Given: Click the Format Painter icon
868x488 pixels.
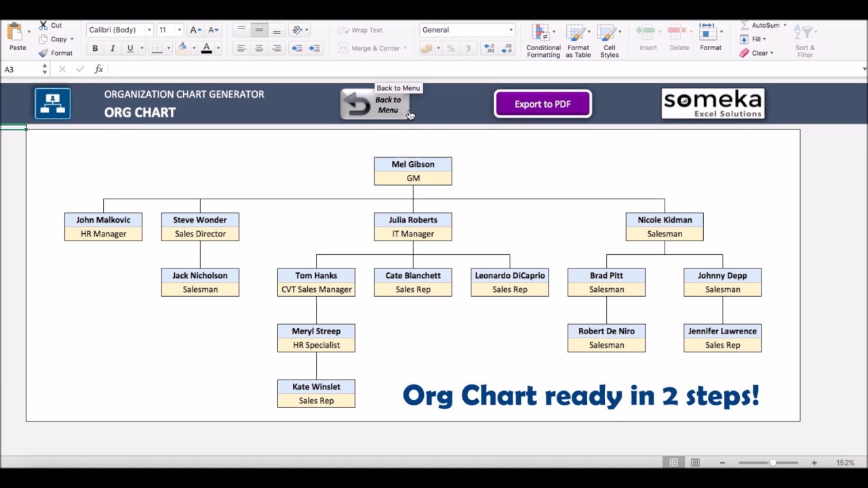Looking at the screenshot, I should coord(42,53).
